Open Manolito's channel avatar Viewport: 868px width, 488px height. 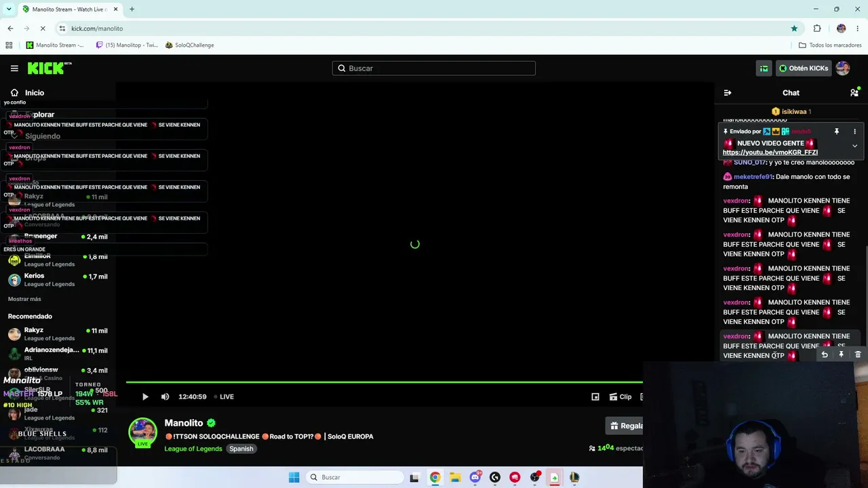(x=142, y=432)
